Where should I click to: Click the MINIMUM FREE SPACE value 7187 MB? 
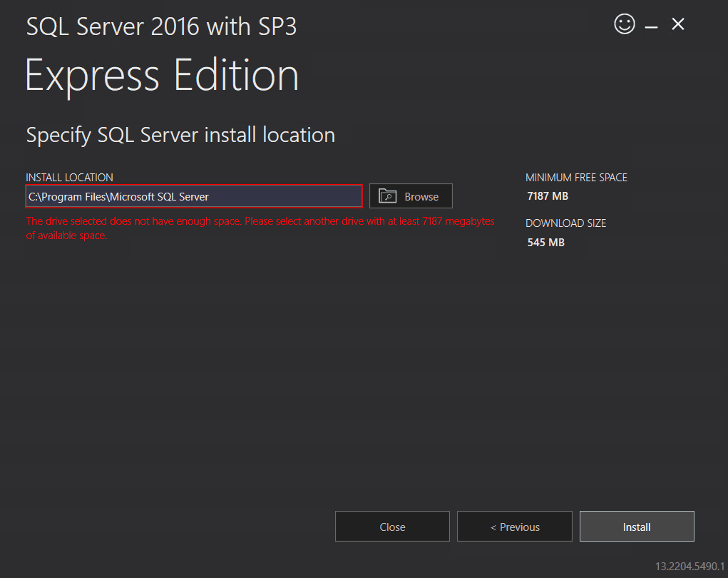(548, 196)
